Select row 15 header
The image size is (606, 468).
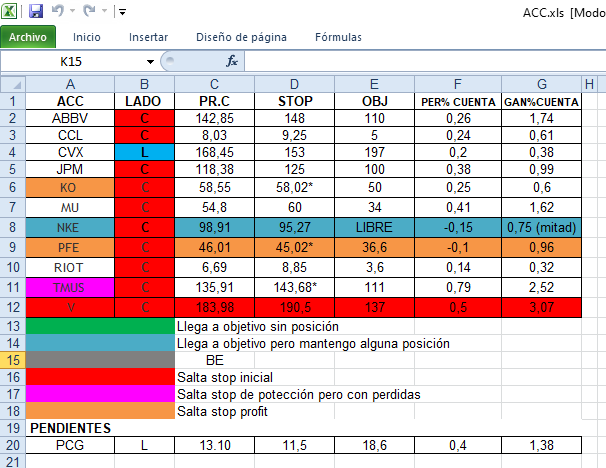(x=13, y=360)
